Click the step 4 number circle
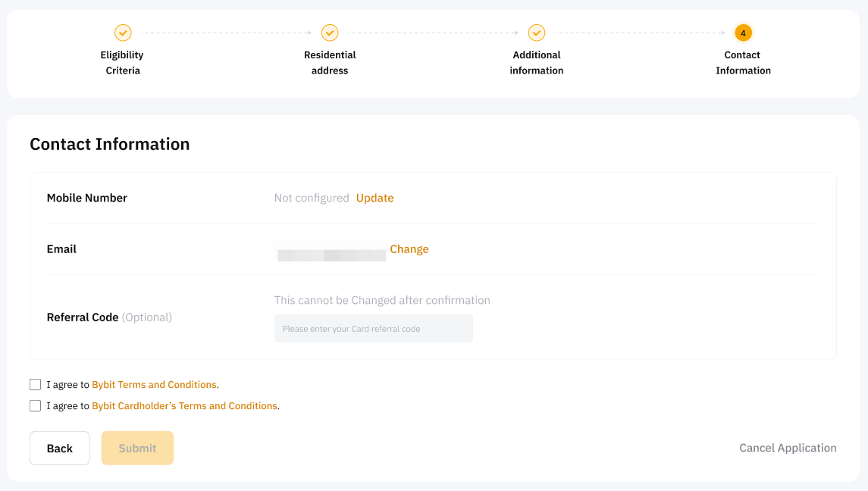Image resolution: width=868 pixels, height=491 pixels. [x=743, y=33]
